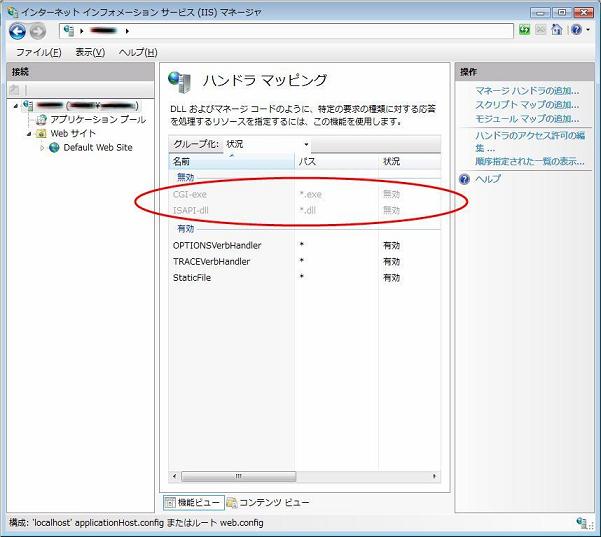601x537 pixels.
Task: Click the server icon in address bar
Action: tap(69, 31)
